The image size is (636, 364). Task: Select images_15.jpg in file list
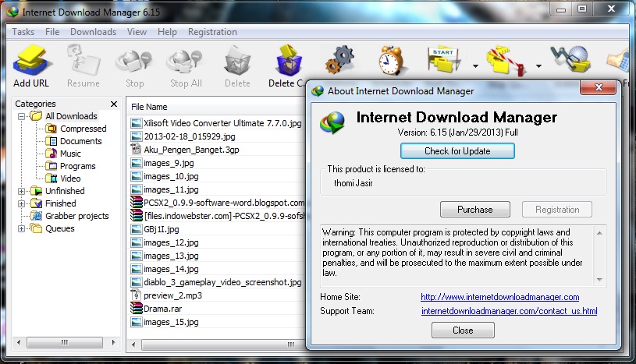[x=171, y=322]
